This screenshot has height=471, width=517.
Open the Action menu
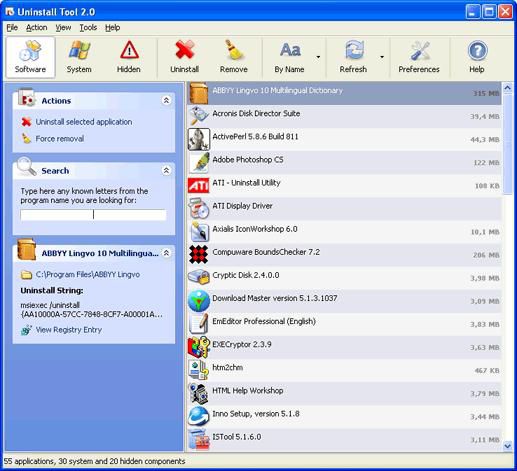click(x=37, y=28)
